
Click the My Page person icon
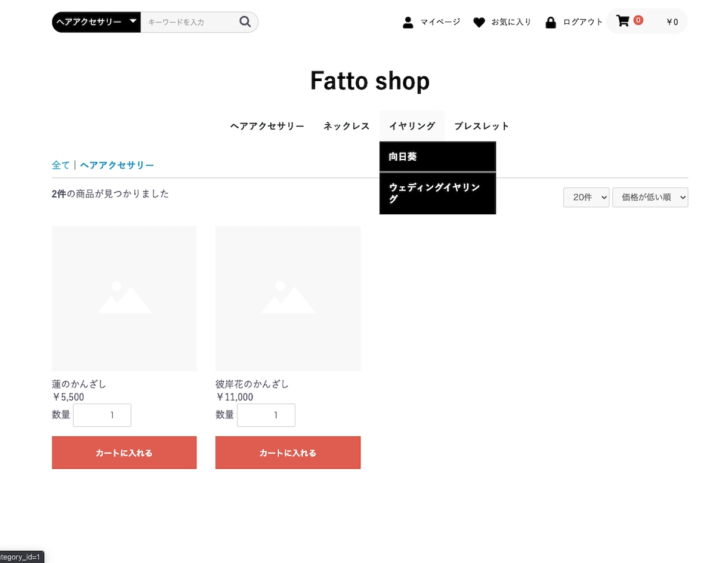408,23
